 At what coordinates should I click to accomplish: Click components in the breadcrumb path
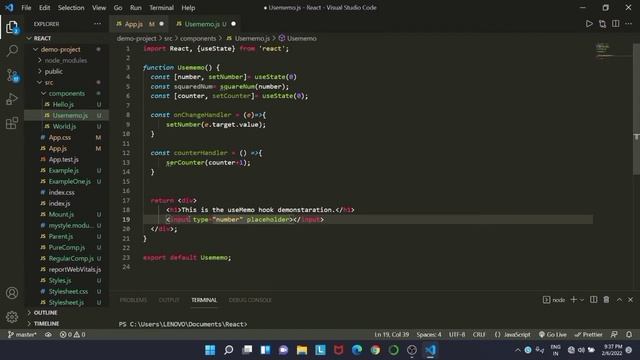tap(198, 38)
